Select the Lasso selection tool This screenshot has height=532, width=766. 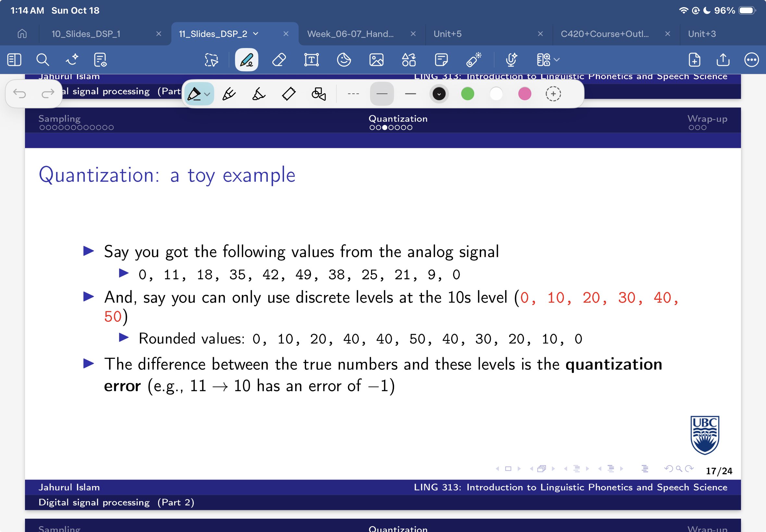[x=211, y=60]
